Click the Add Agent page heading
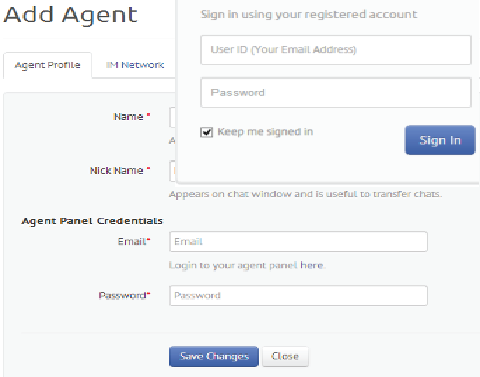This screenshot has height=377, width=480. click(70, 15)
